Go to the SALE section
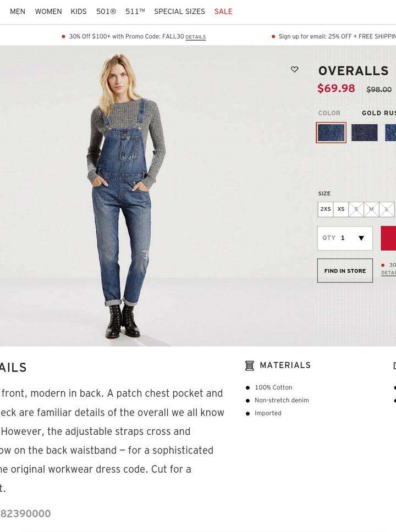This screenshot has width=396, height=532. 223,12
